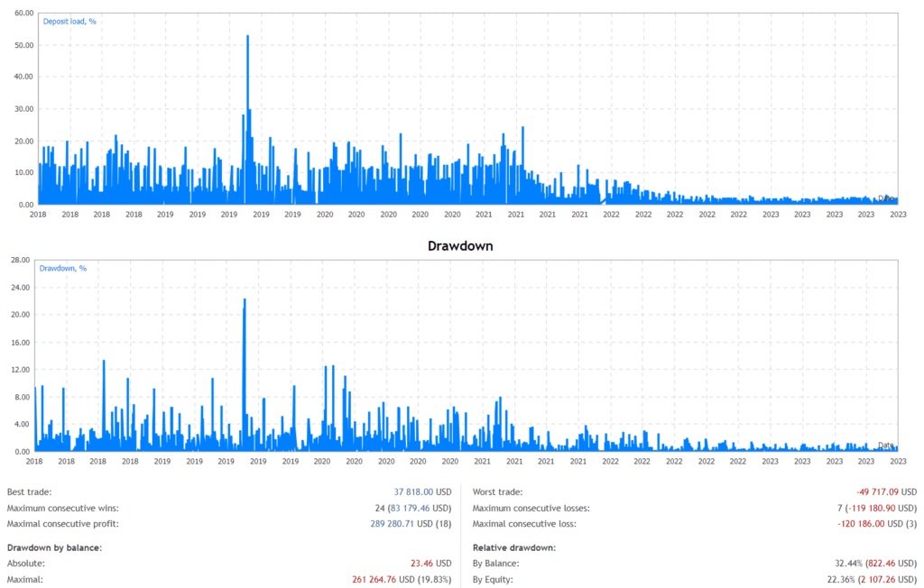Click the By Equity percentage 22.36%
This screenshot has width=924, height=588.
(x=842, y=577)
